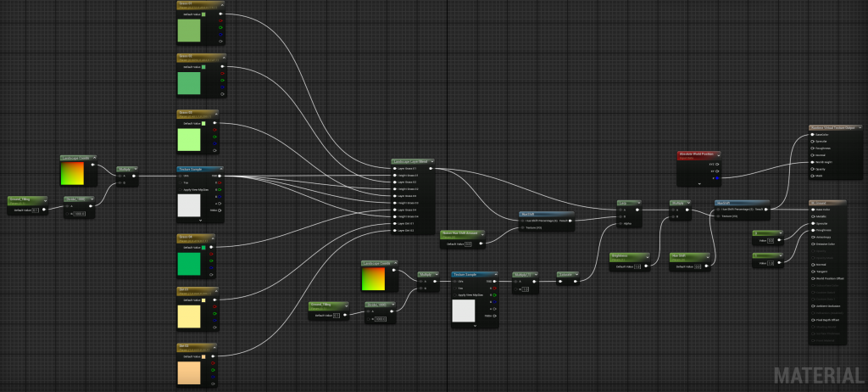The height and width of the screenshot is (392, 868).
Task: Click the B input value field on lower Divide node
Action: [x=381, y=319]
